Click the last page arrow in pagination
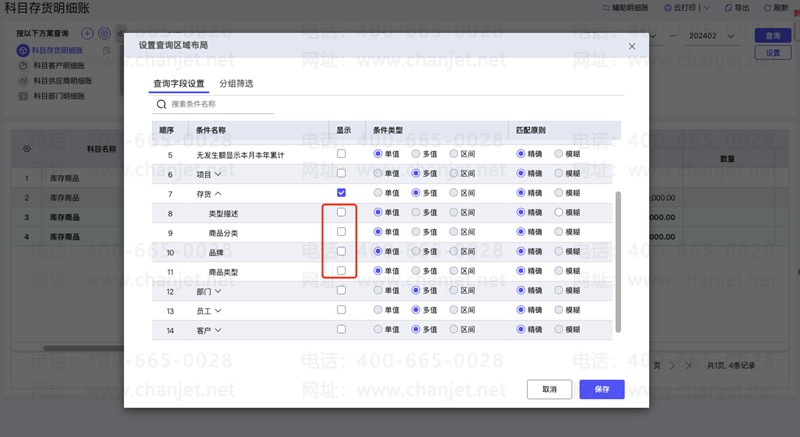The height and width of the screenshot is (437, 800). [x=689, y=366]
